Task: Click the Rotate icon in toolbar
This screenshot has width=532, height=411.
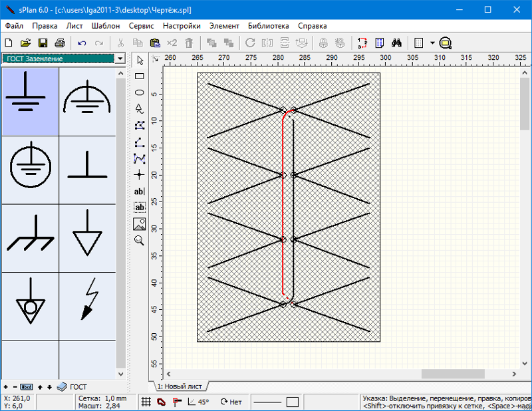Action: (x=251, y=43)
